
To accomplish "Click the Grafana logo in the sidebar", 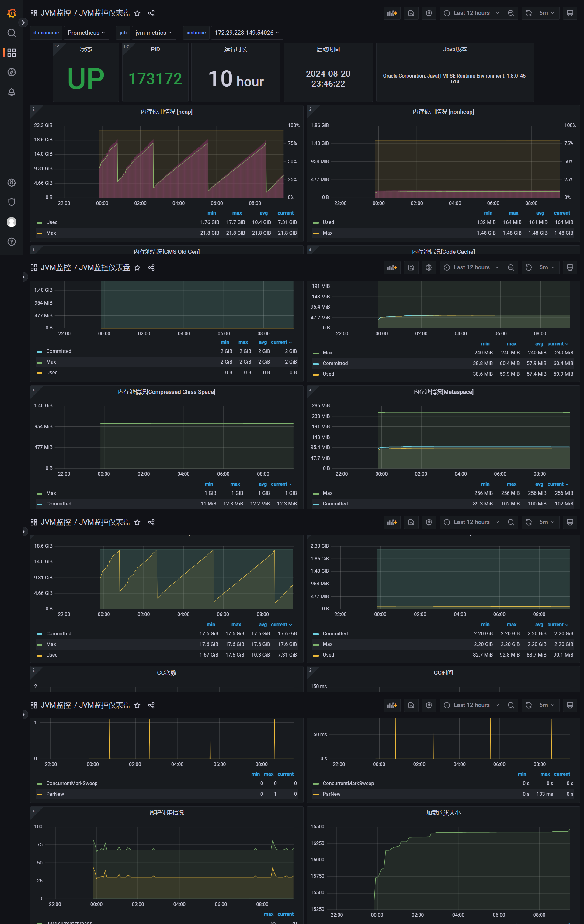I will tap(12, 13).
